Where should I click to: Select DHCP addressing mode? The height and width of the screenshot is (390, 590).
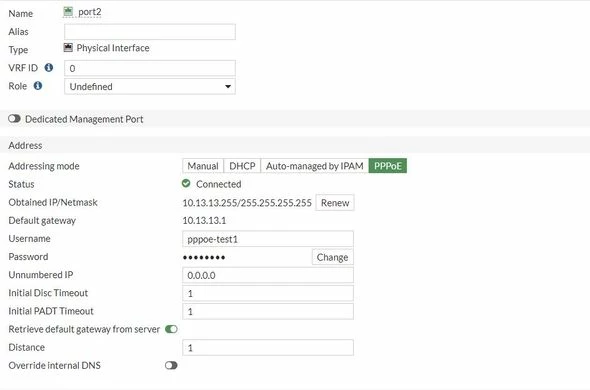pos(242,166)
